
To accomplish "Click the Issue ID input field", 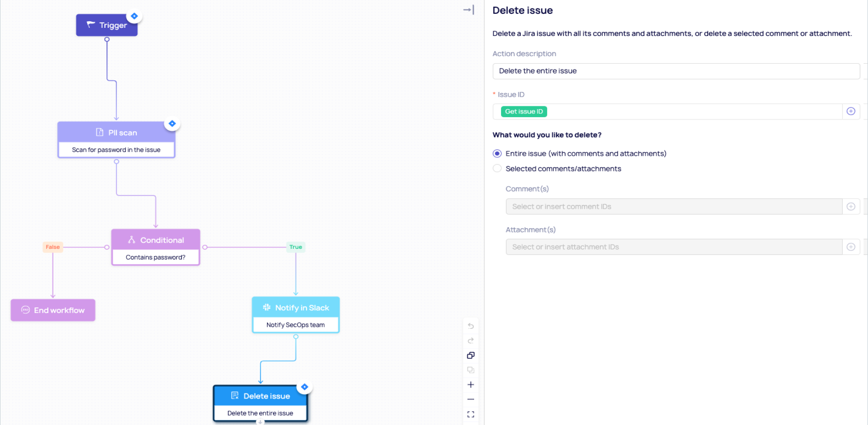I will coord(668,111).
